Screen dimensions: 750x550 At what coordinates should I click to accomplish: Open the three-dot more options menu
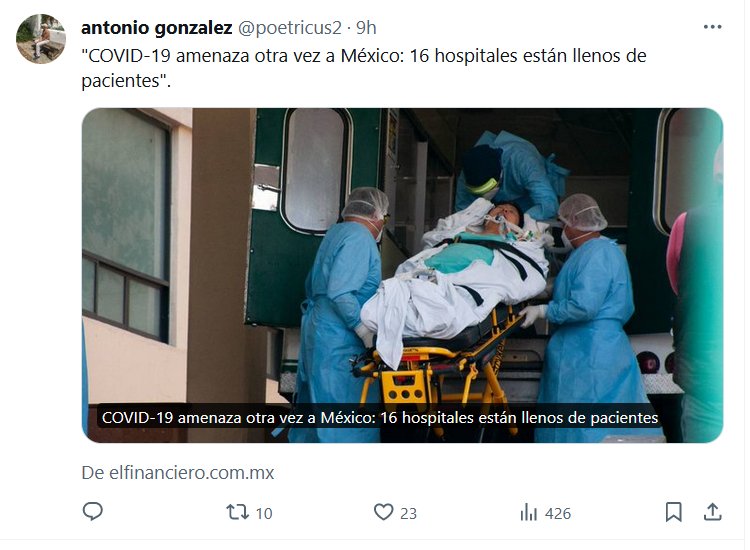pos(712,27)
